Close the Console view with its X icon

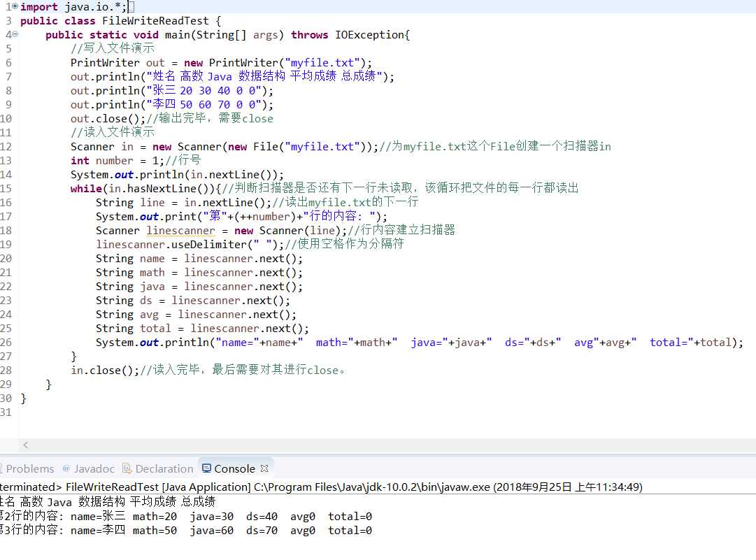pyautogui.click(x=264, y=468)
